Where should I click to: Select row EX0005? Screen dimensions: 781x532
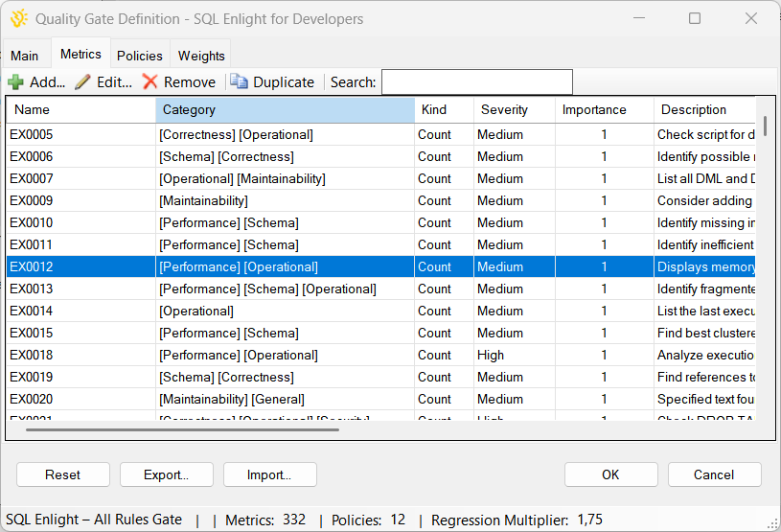pyautogui.click(x=381, y=134)
